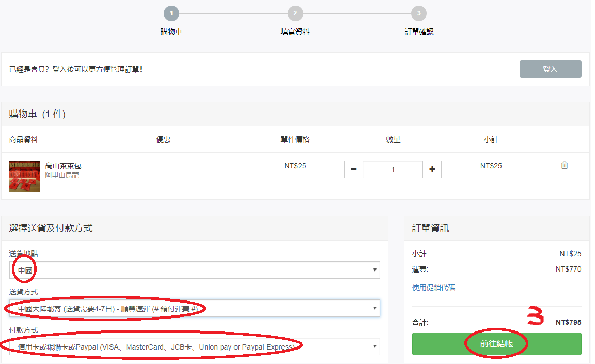595x364 pixels.
Task: Decrease quantity with minus button
Action: tap(353, 169)
